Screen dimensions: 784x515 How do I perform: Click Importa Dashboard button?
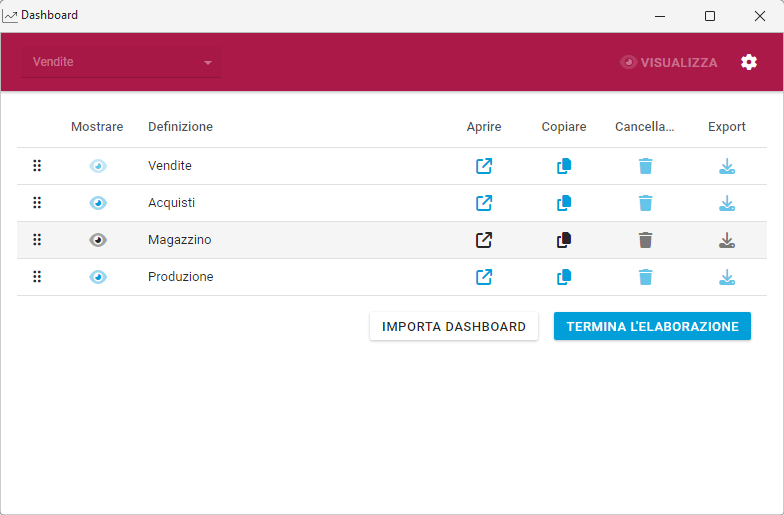coord(454,327)
